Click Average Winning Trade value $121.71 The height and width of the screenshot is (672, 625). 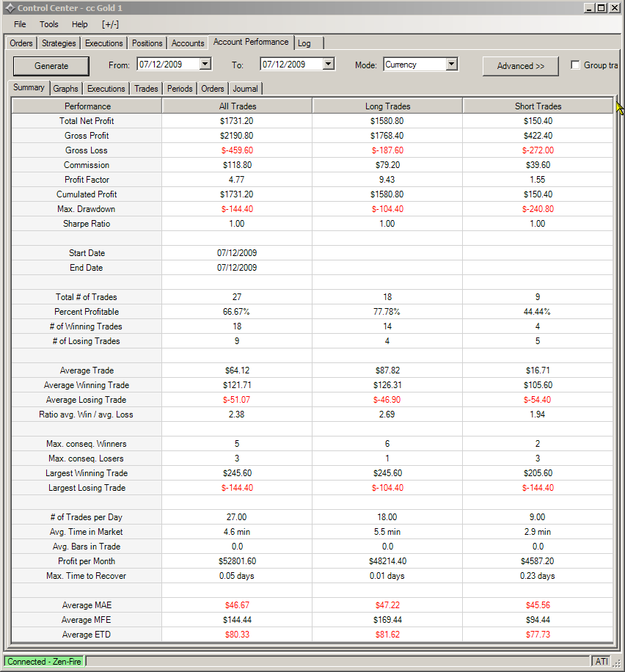click(x=237, y=385)
